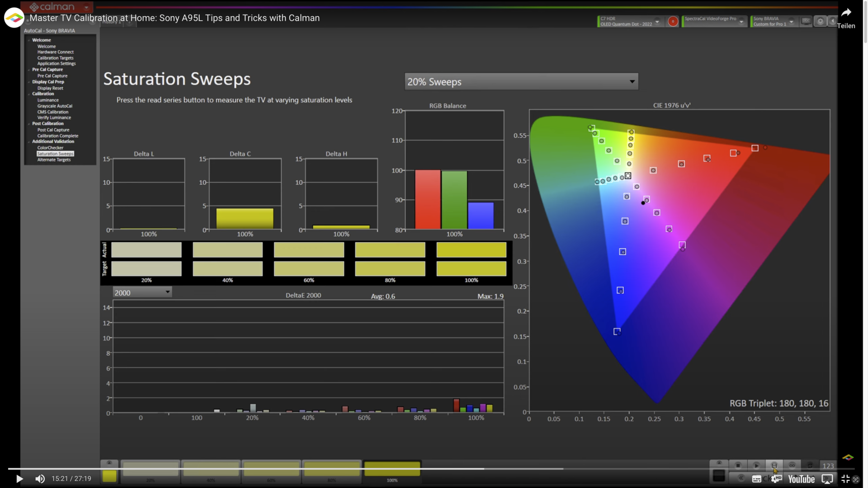Screen dimensions: 868x488
Task: Click the current yellow color patch button
Action: [109, 476]
